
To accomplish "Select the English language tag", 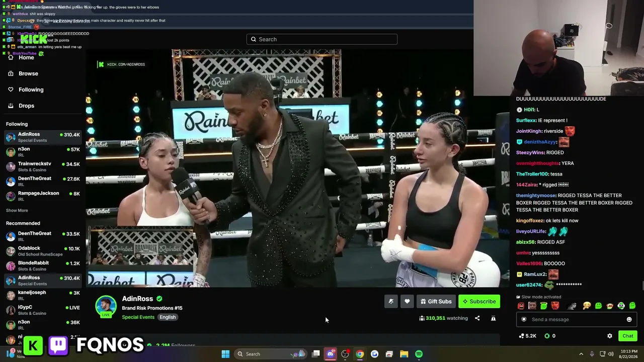I will click(168, 317).
